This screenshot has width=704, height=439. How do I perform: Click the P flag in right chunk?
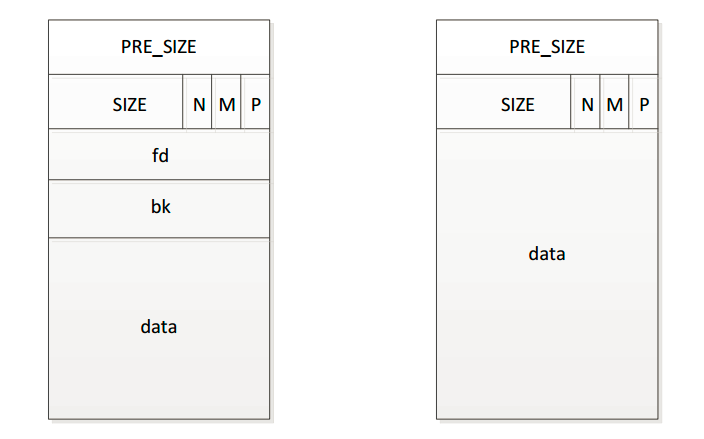644,102
